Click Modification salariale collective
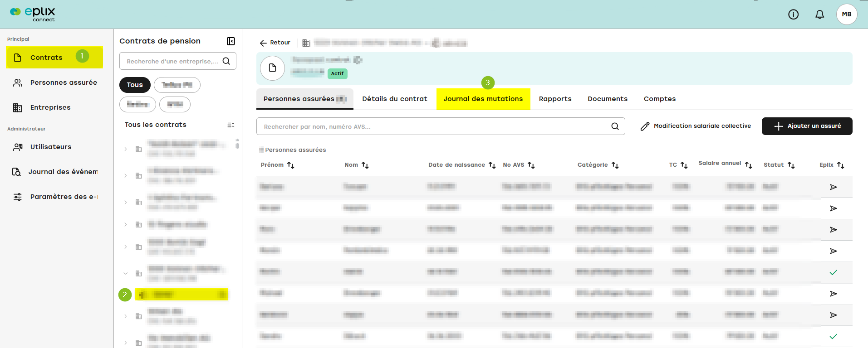 pyautogui.click(x=696, y=126)
